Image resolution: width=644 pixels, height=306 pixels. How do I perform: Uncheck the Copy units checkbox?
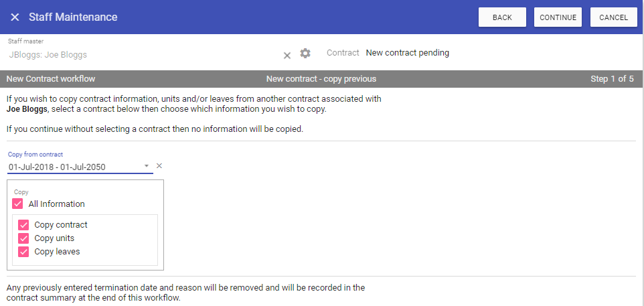[24, 238]
